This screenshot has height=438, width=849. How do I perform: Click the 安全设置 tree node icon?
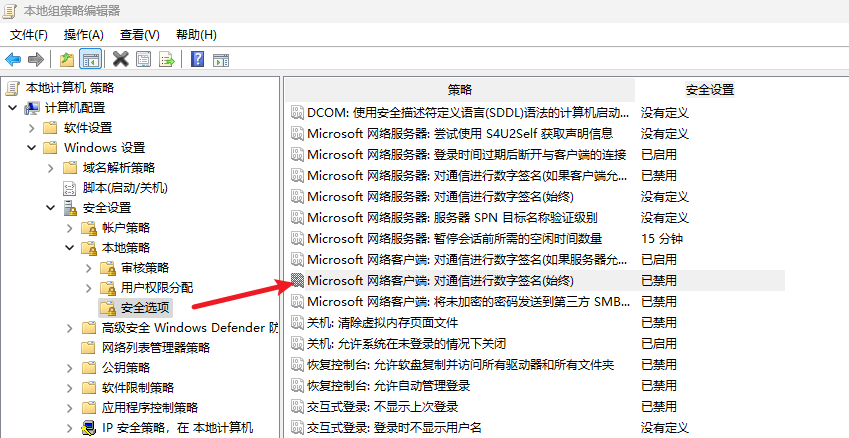click(x=70, y=208)
